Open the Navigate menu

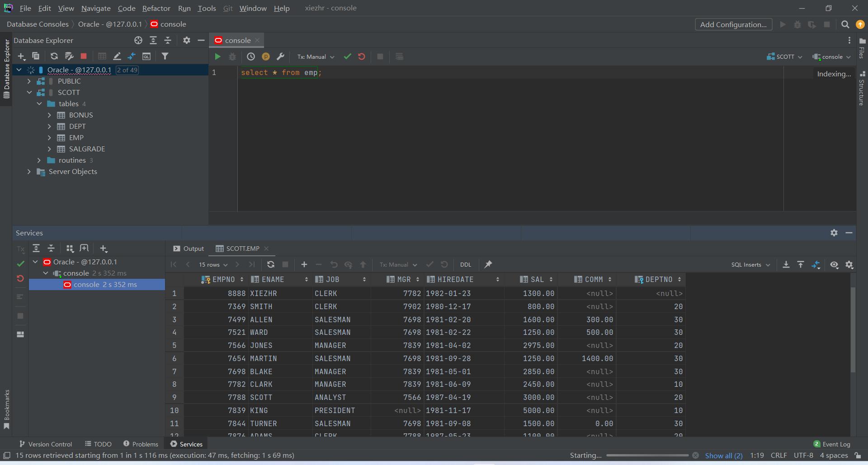coord(96,8)
